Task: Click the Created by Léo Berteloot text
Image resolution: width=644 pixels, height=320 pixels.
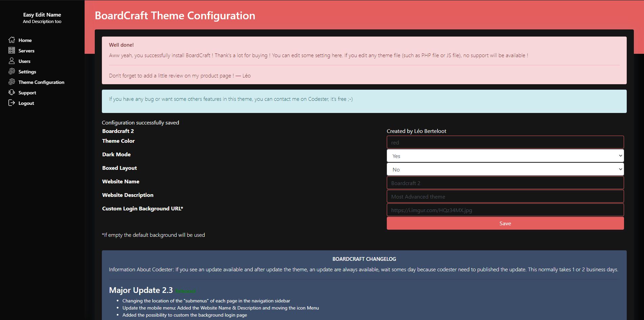Action: coord(417,131)
